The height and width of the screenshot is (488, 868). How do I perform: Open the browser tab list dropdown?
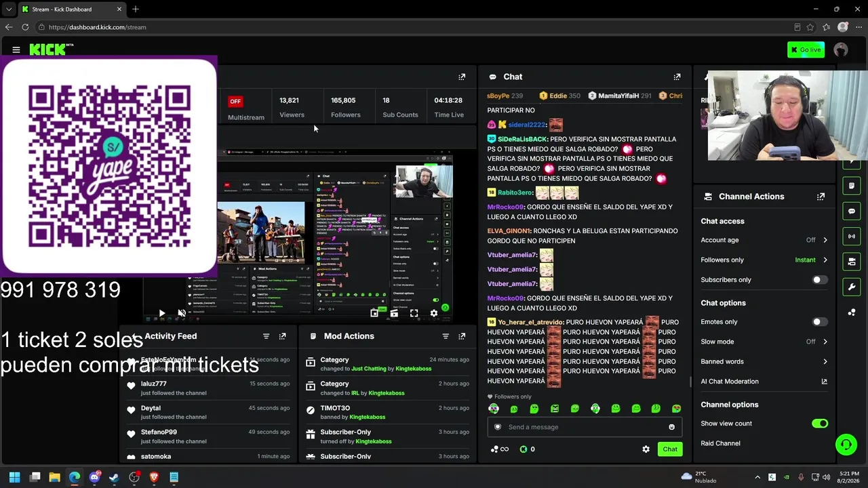point(8,9)
